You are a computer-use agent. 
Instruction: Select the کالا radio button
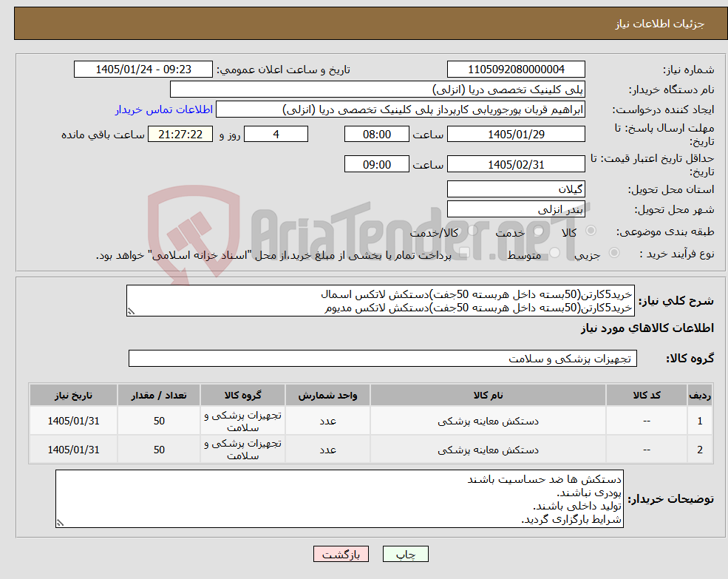click(x=591, y=231)
